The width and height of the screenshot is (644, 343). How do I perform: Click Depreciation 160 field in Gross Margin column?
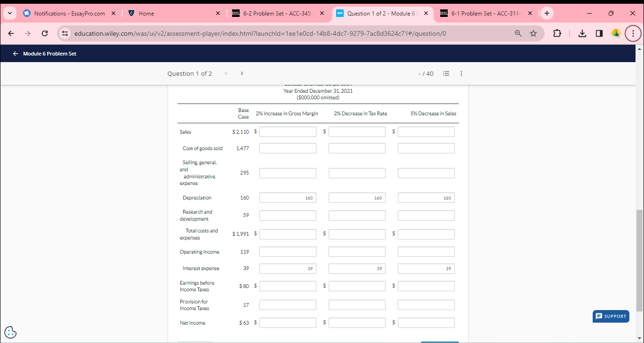pos(288,198)
